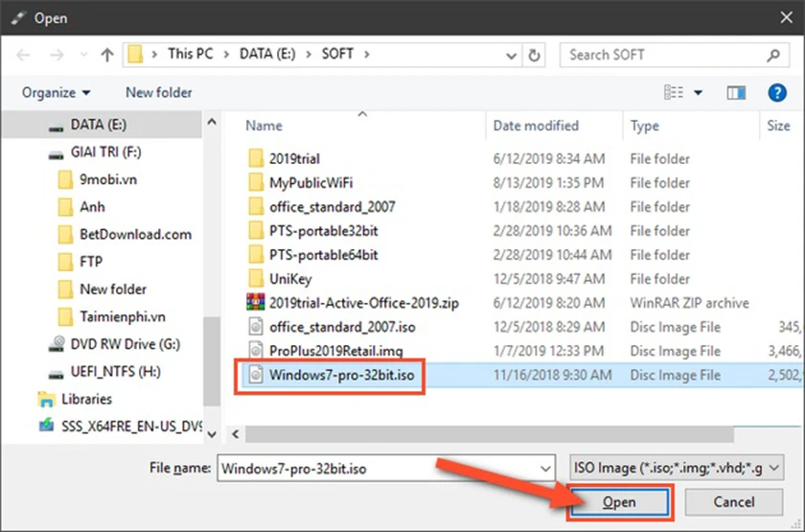The image size is (805, 532).
Task: Click SOFT in the address breadcrumb
Action: coord(337,54)
